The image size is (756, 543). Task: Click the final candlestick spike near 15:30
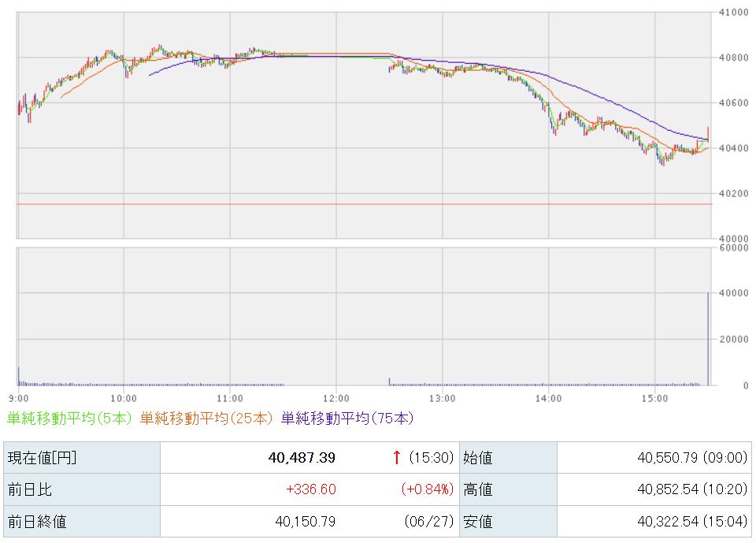pos(708,134)
